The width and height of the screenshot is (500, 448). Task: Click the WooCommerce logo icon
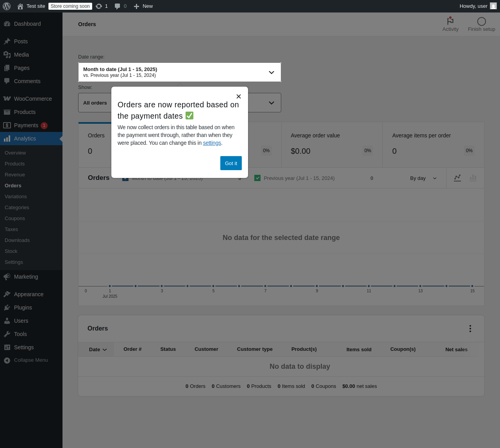click(x=7, y=99)
